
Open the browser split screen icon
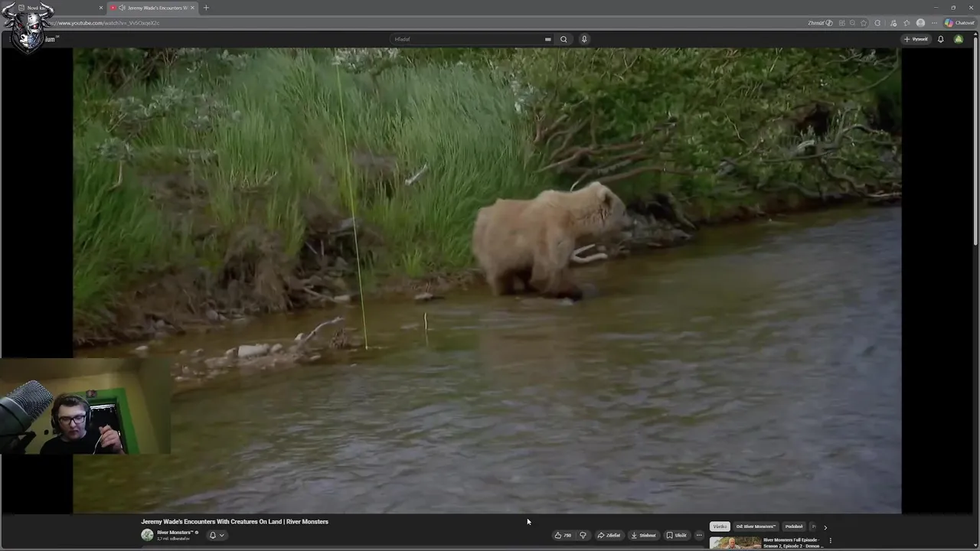tap(842, 23)
